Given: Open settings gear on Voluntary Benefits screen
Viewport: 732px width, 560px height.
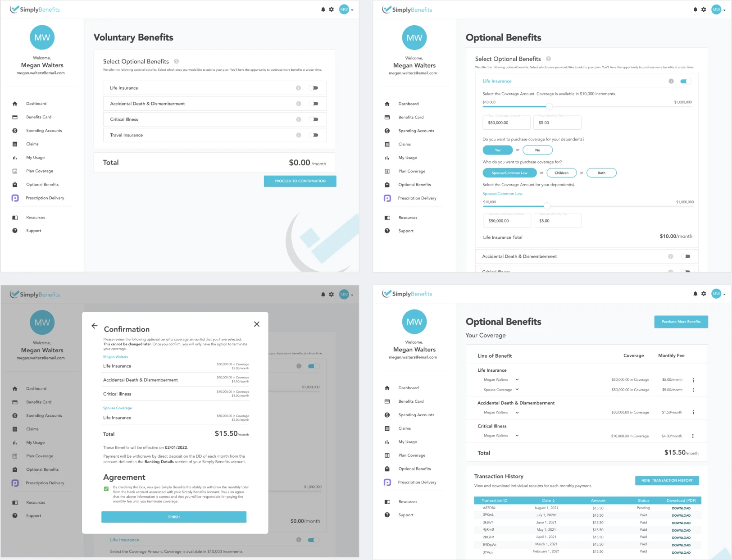Looking at the screenshot, I should [332, 9].
